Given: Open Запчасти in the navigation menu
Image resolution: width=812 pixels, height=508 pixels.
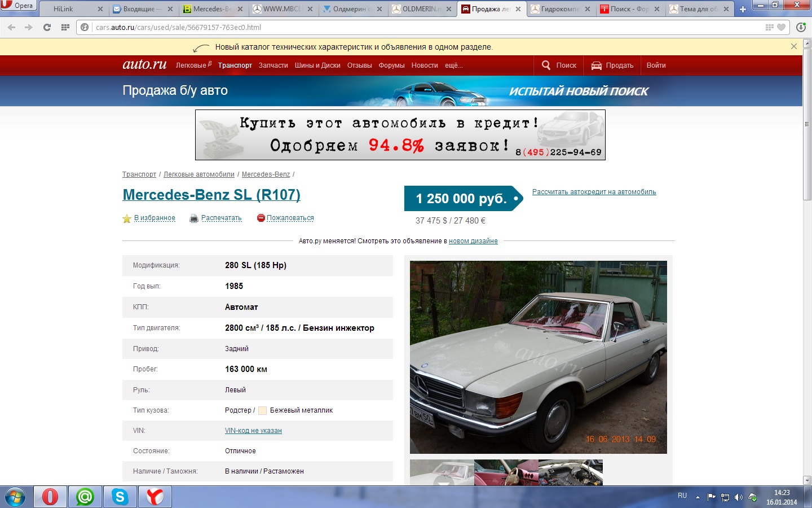Looking at the screenshot, I should (273, 65).
